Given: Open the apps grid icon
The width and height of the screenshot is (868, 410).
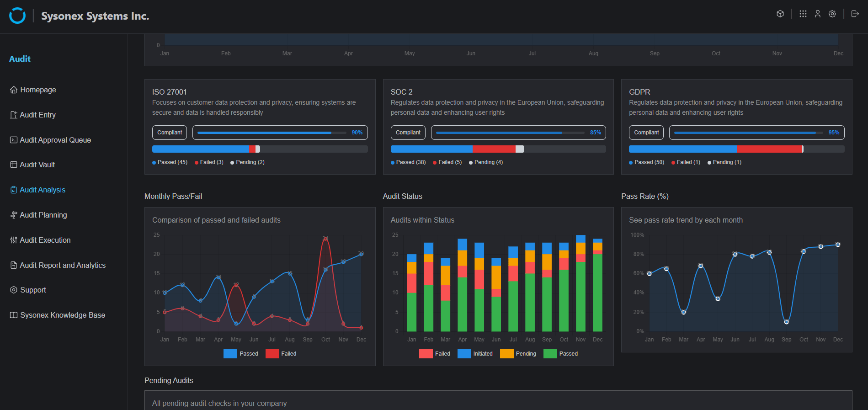Looking at the screenshot, I should (803, 14).
